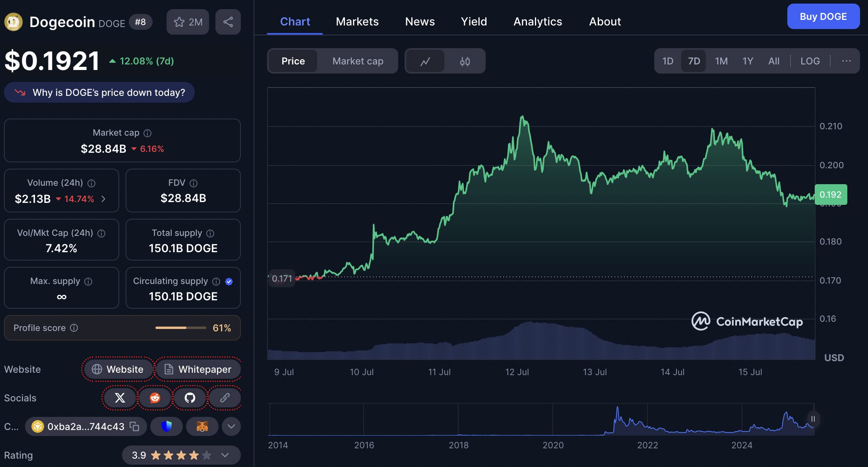868x467 pixels.
Task: Click the 12.08% (7d) change text
Action: pyautogui.click(x=147, y=61)
